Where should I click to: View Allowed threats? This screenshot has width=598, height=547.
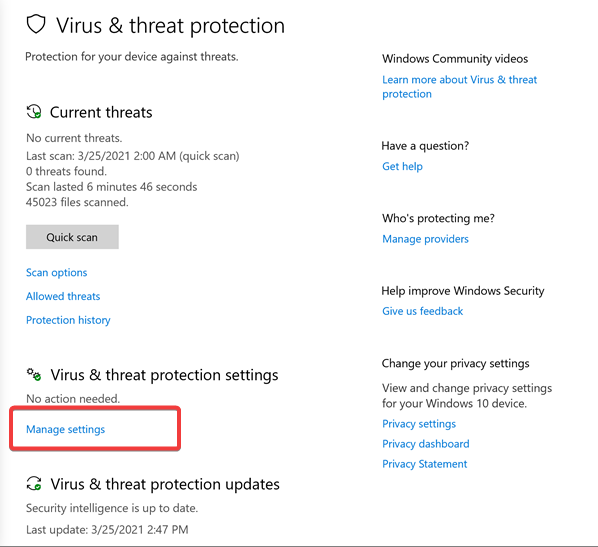(63, 296)
